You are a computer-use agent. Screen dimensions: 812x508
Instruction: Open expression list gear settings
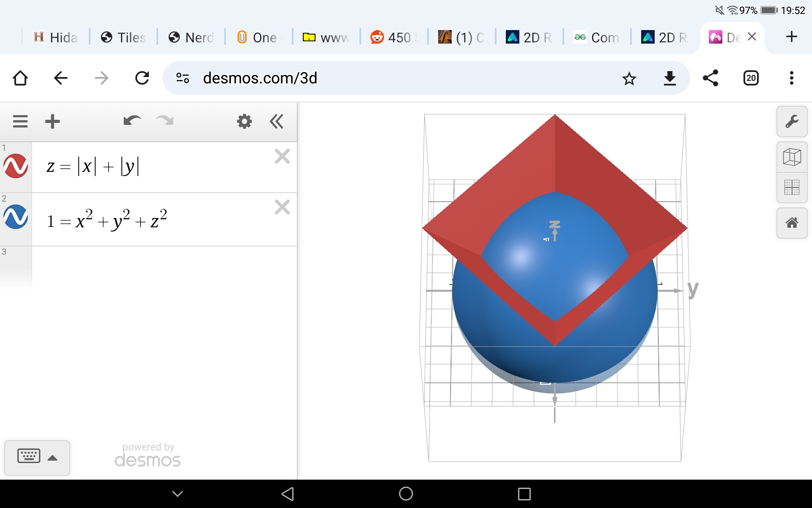click(x=244, y=121)
